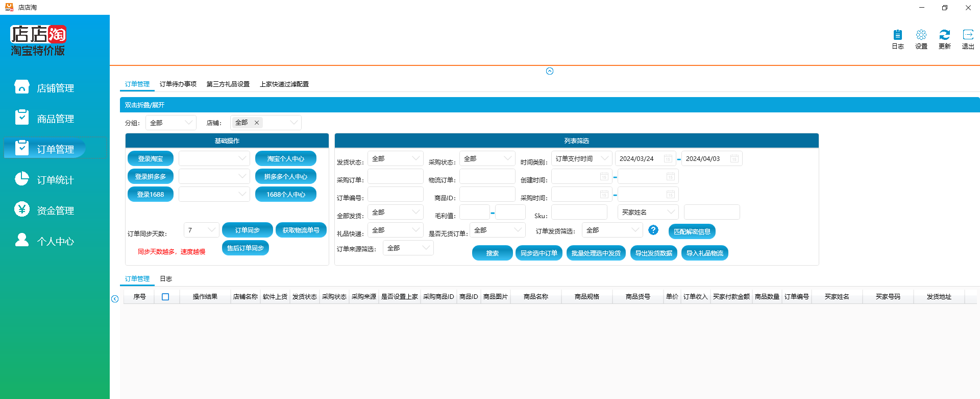Click the blue question mark help icon
The image size is (980, 399).
[653, 230]
